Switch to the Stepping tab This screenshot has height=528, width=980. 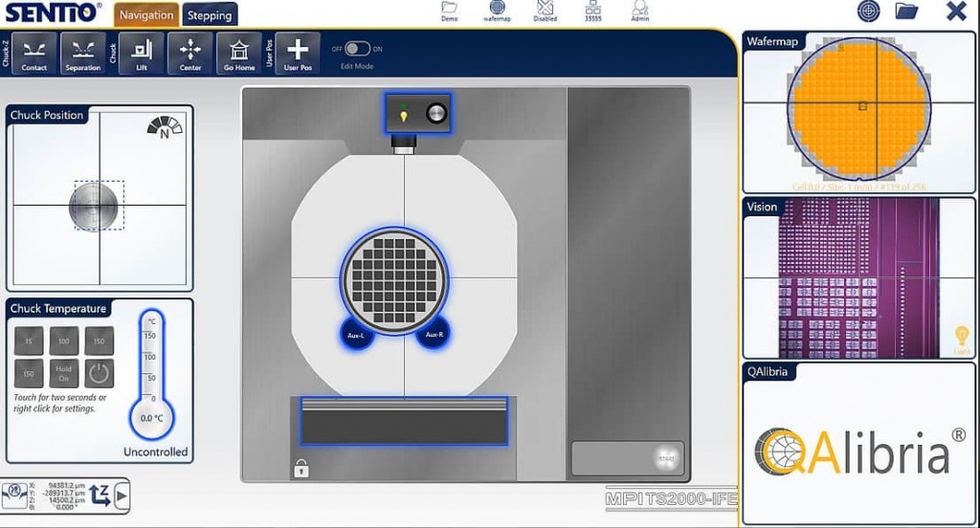coord(210,15)
